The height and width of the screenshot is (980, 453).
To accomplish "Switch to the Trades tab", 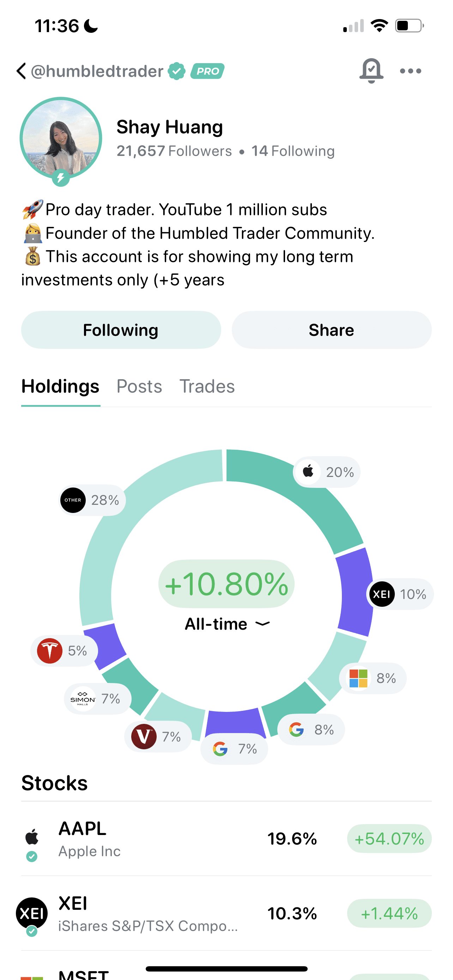I will (x=207, y=387).
